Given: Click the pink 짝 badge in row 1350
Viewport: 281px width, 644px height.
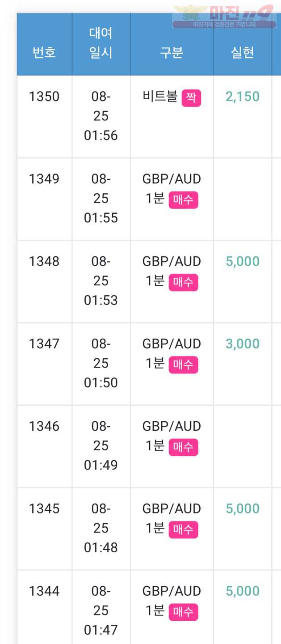Looking at the screenshot, I should tap(191, 98).
